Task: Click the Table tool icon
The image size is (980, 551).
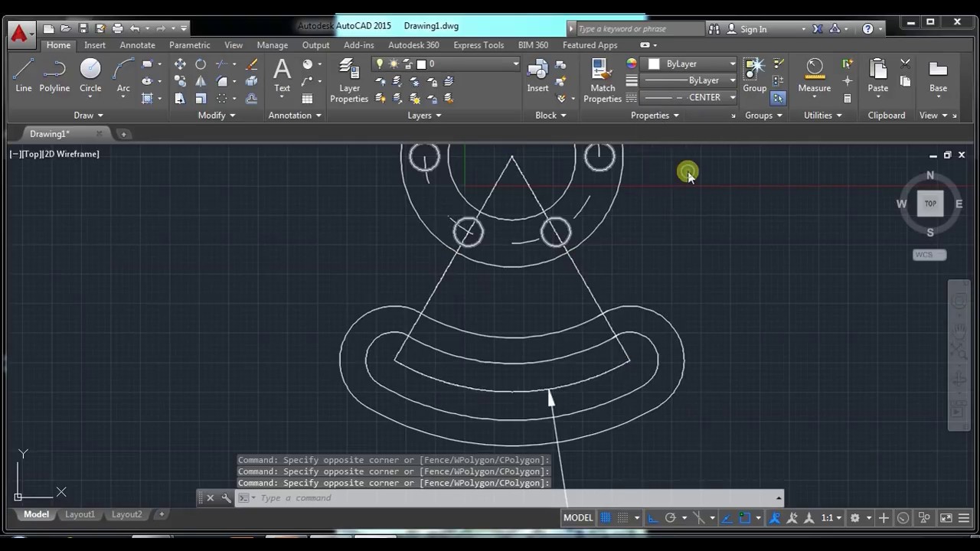Action: (x=307, y=99)
